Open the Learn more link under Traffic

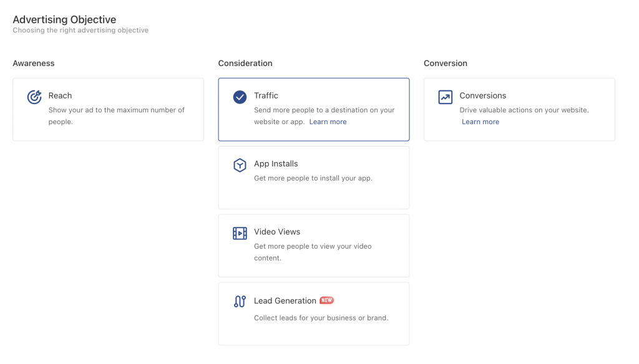pos(328,122)
